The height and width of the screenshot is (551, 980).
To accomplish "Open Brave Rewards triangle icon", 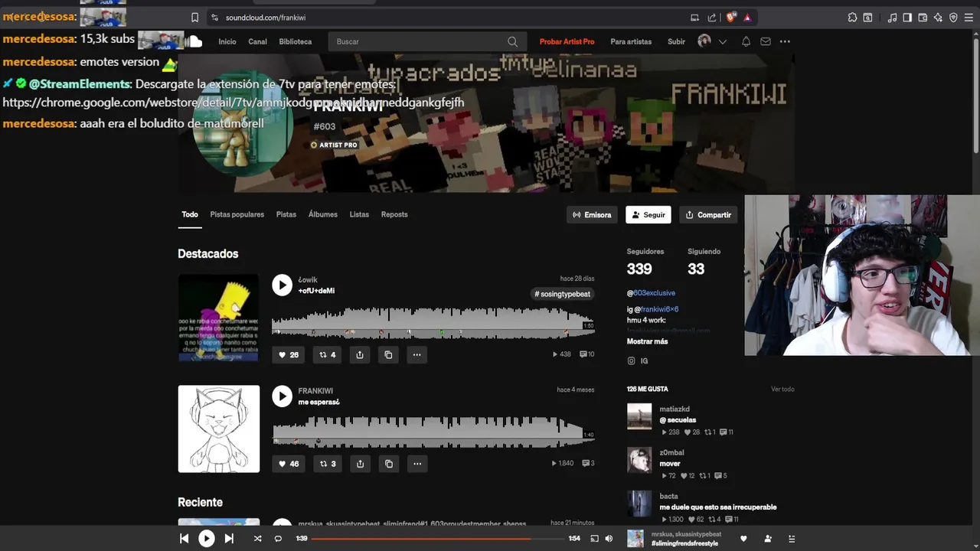I will pos(747,18).
